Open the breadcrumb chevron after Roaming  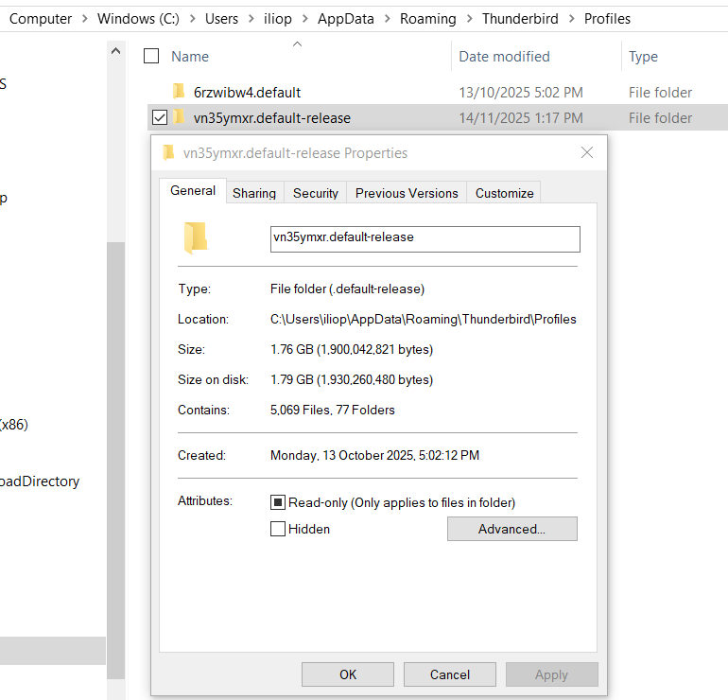468,19
